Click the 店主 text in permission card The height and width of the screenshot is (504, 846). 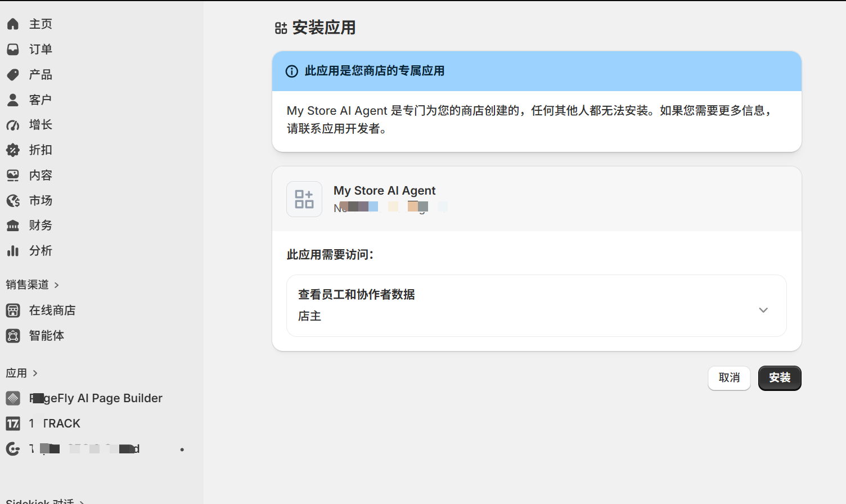click(x=309, y=316)
